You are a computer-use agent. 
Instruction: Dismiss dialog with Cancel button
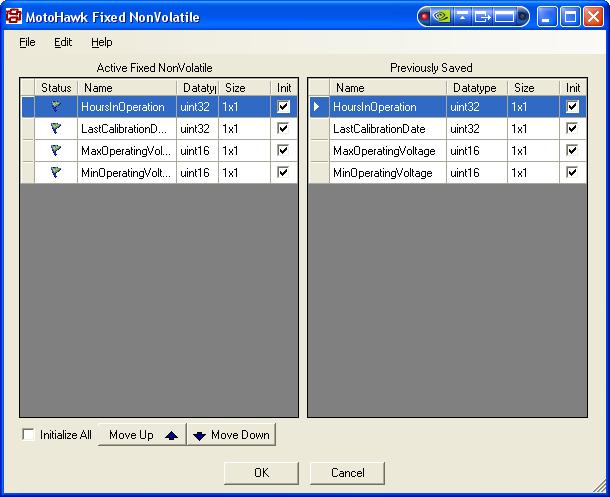pos(347,473)
